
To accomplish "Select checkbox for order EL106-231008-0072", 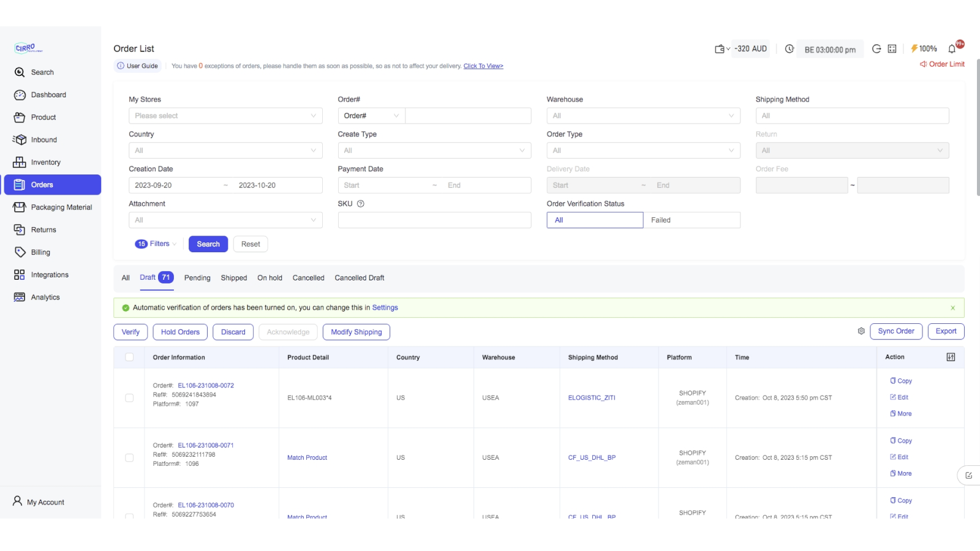I will 129,398.
